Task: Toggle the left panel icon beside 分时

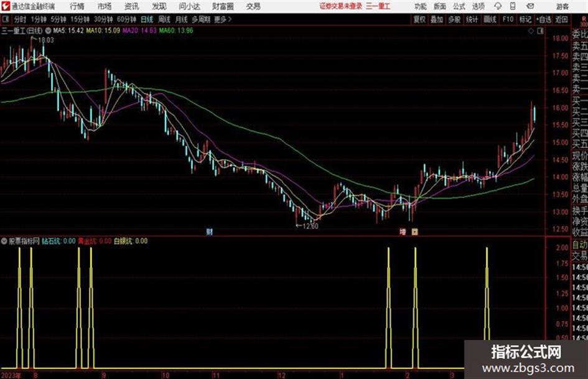Action: click(6, 19)
